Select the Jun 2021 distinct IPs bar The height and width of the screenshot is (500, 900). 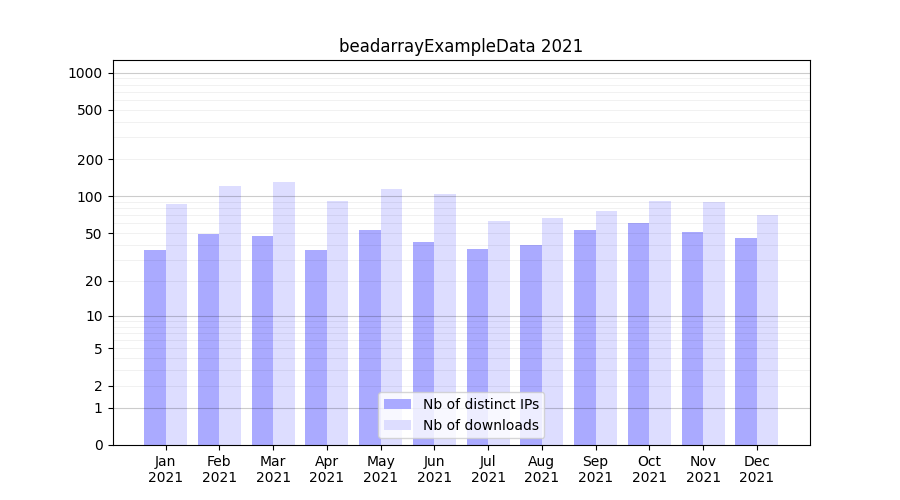pyautogui.click(x=424, y=343)
